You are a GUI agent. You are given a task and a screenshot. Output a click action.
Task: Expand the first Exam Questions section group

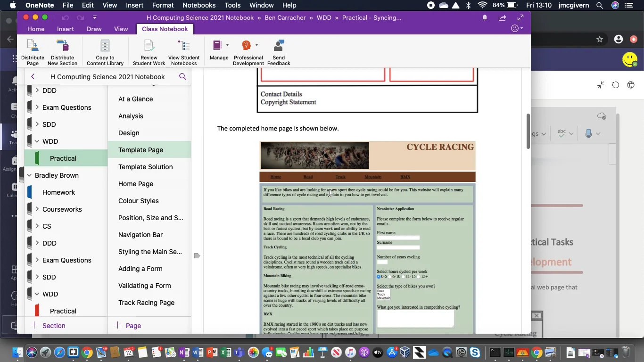coord(37,107)
